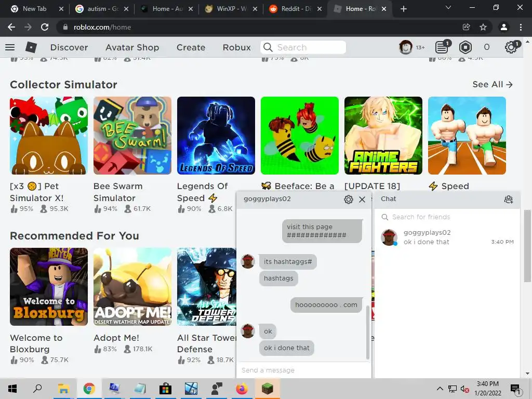Open the Roblox hamburger menu
This screenshot has height=399, width=532.
pyautogui.click(x=10, y=47)
